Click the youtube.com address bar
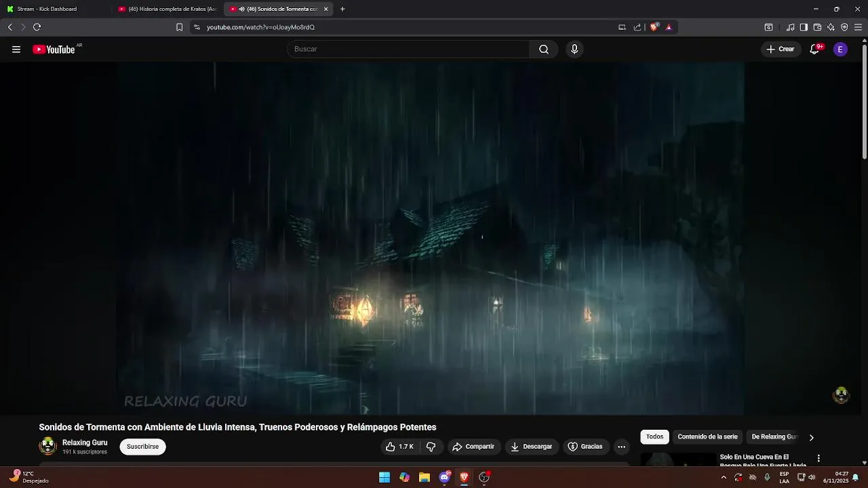This screenshot has width=868, height=488. [407, 27]
